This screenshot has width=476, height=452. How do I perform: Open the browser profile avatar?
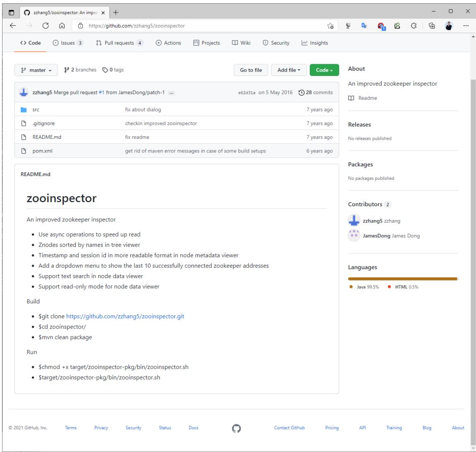point(449,26)
